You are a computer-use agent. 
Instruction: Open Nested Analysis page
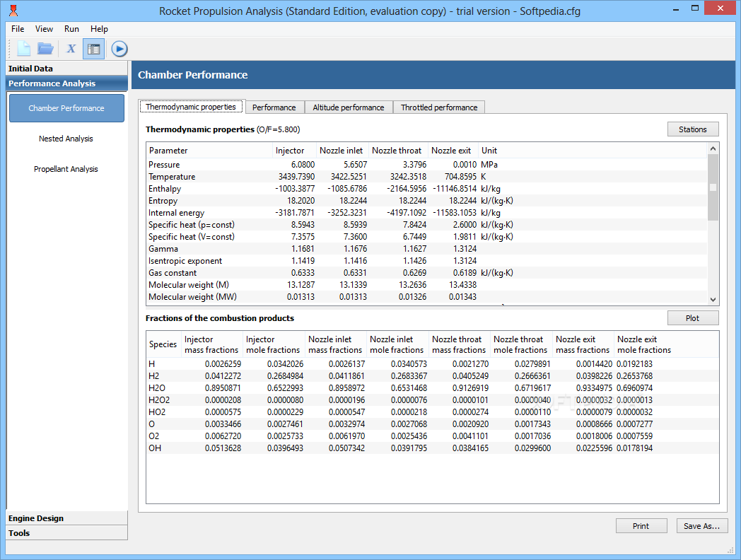[x=66, y=139]
